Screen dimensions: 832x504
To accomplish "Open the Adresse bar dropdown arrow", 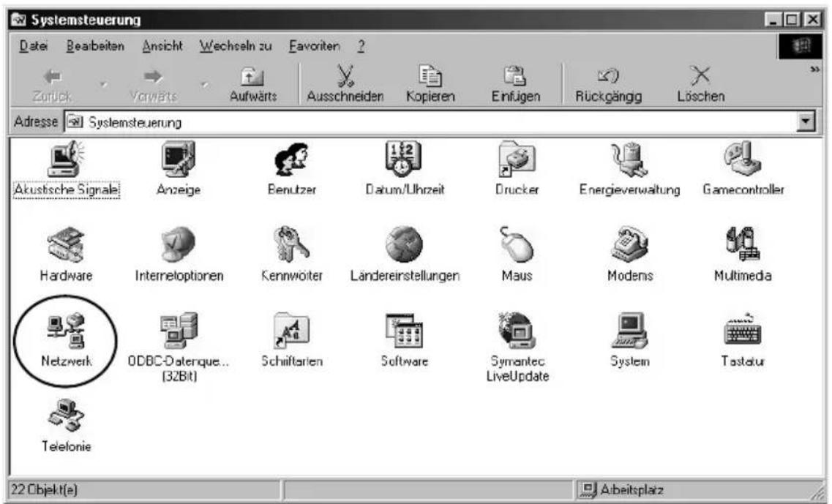I will pos(806,121).
